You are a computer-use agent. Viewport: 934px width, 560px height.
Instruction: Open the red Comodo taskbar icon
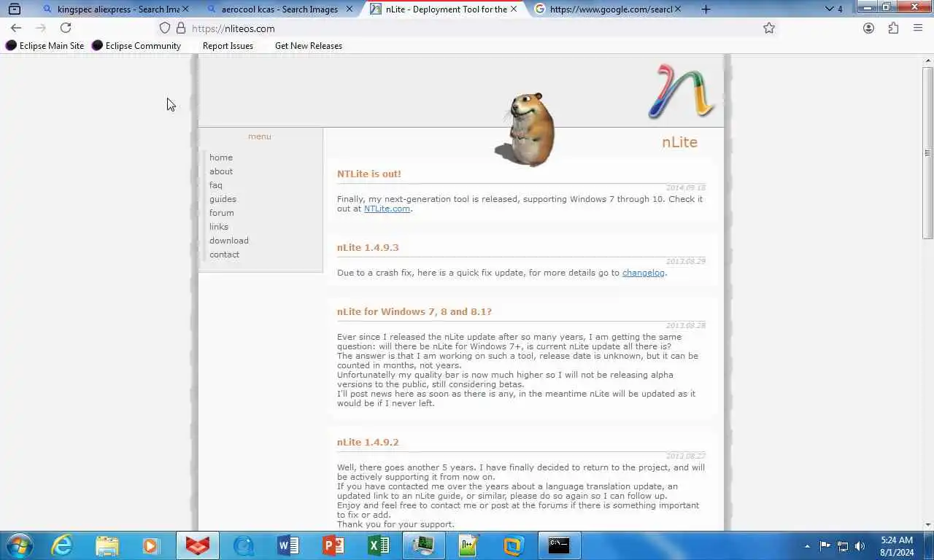click(197, 545)
